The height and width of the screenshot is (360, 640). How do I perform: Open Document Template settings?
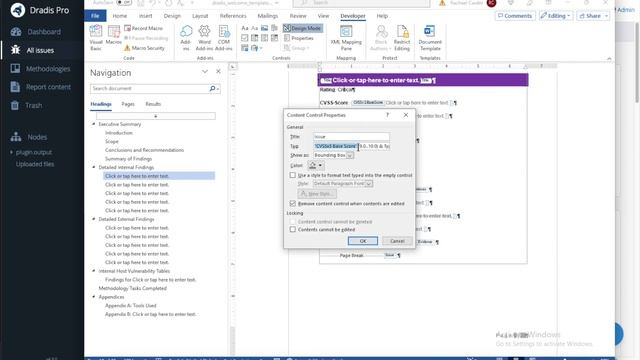tap(430, 38)
